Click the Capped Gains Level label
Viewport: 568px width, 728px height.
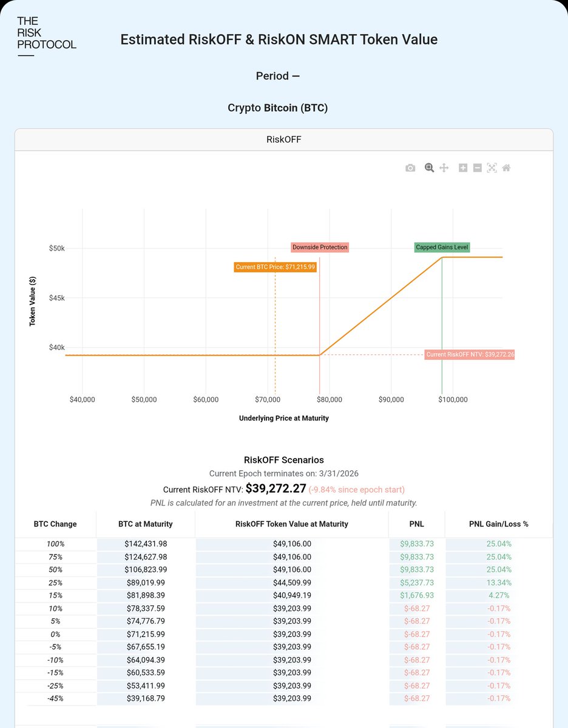click(x=442, y=248)
